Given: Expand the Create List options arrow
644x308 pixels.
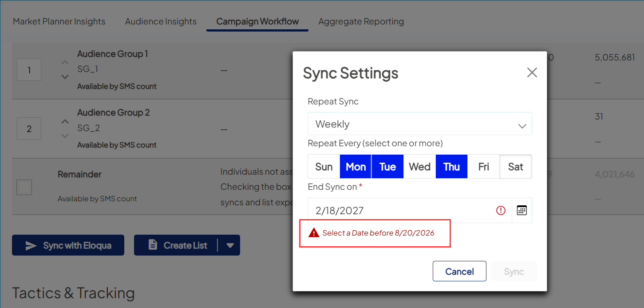Looking at the screenshot, I should coord(230,245).
